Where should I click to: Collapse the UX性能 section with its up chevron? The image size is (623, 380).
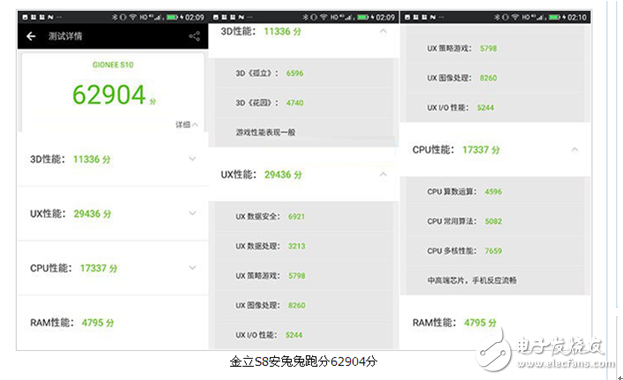point(383,174)
